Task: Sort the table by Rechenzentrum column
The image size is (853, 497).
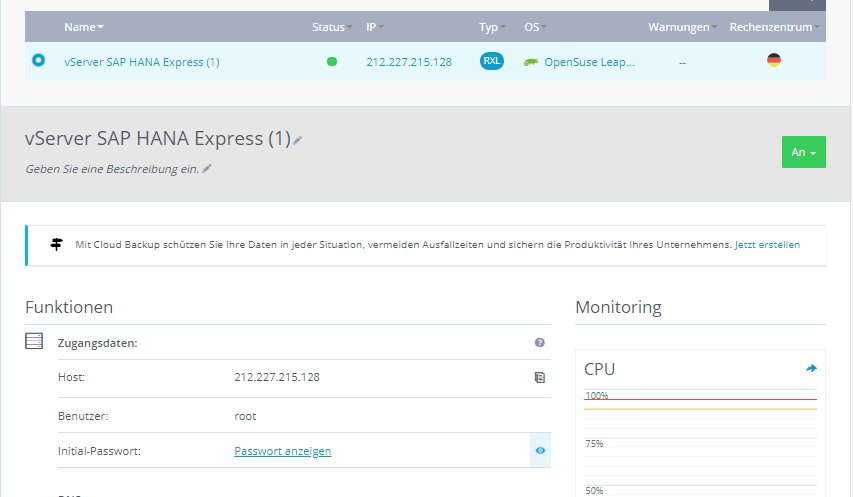Action: tap(774, 27)
